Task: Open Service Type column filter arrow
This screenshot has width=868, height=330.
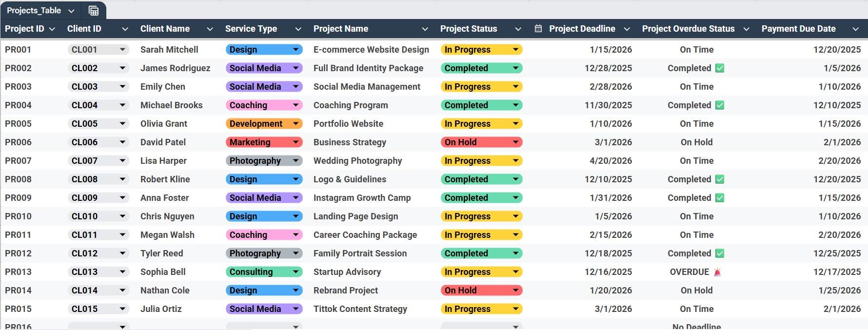Action: (298, 29)
